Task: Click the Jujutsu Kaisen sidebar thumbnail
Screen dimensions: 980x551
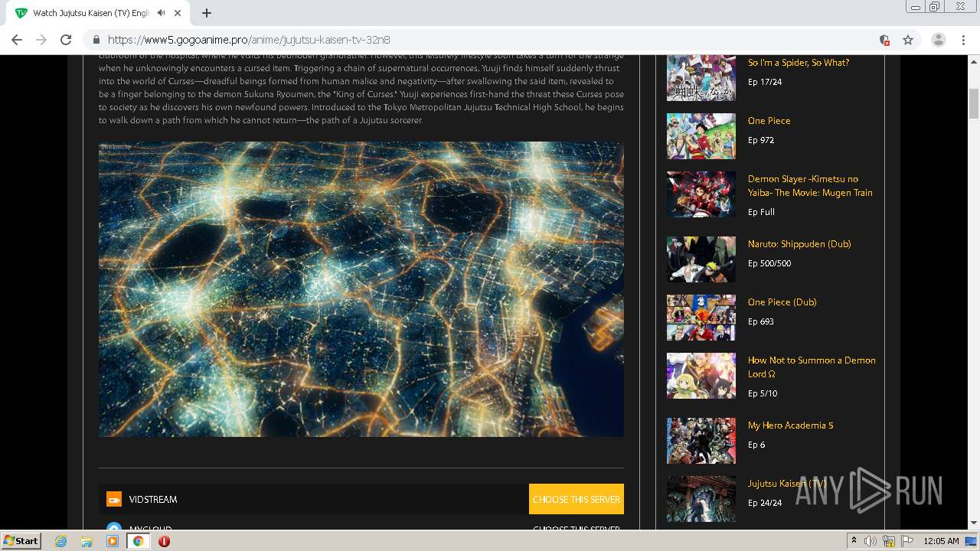Action: [x=701, y=499]
